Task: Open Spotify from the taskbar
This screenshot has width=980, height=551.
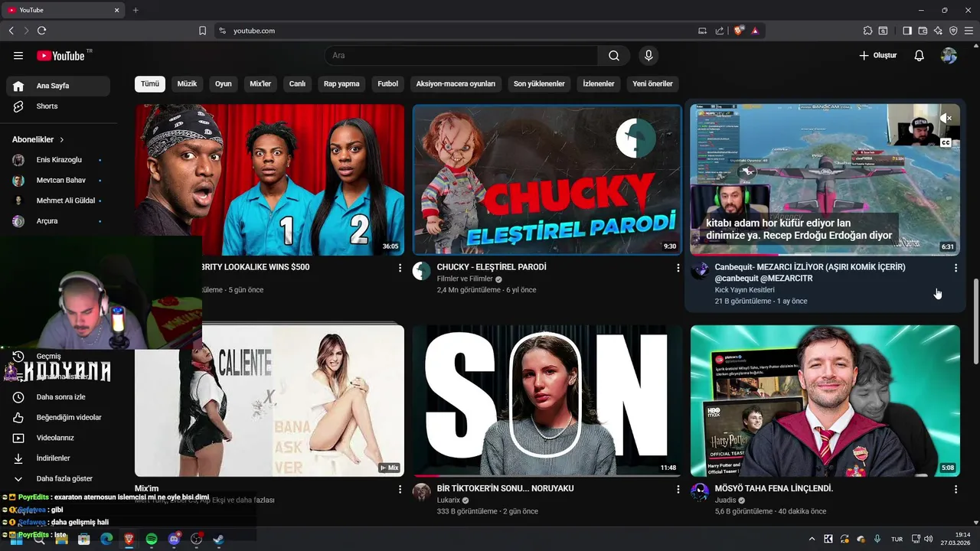Action: point(152,539)
